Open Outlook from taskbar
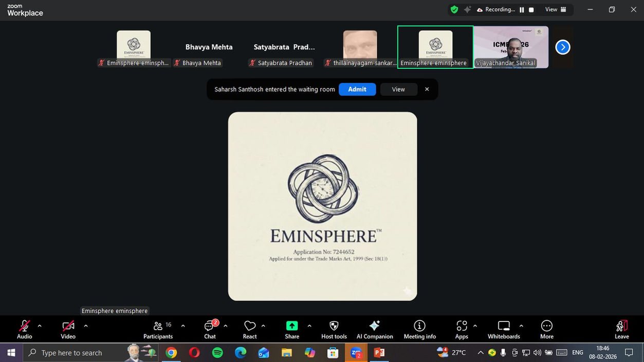 point(264,353)
